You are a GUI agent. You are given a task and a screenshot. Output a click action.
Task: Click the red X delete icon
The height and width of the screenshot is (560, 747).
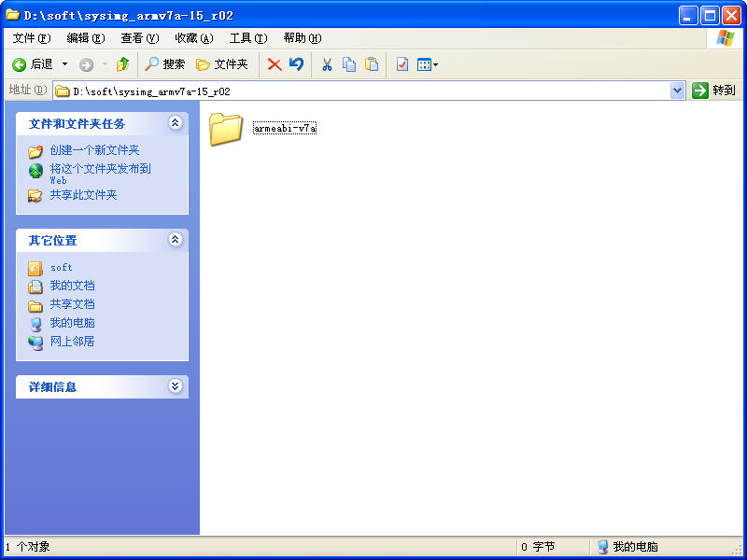point(275,64)
